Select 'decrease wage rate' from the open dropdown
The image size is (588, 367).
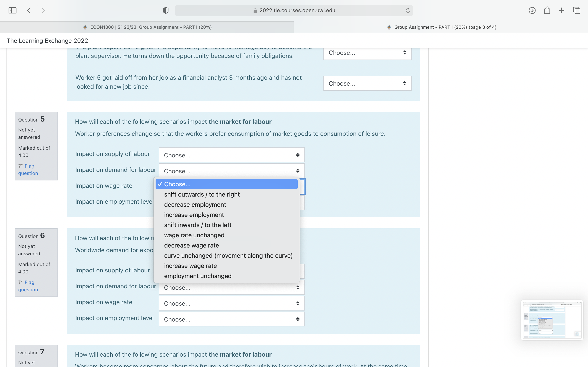pos(191,245)
